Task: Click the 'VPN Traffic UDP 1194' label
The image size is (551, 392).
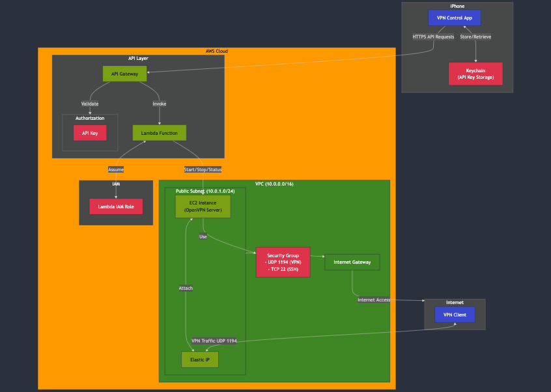Action: coord(214,341)
